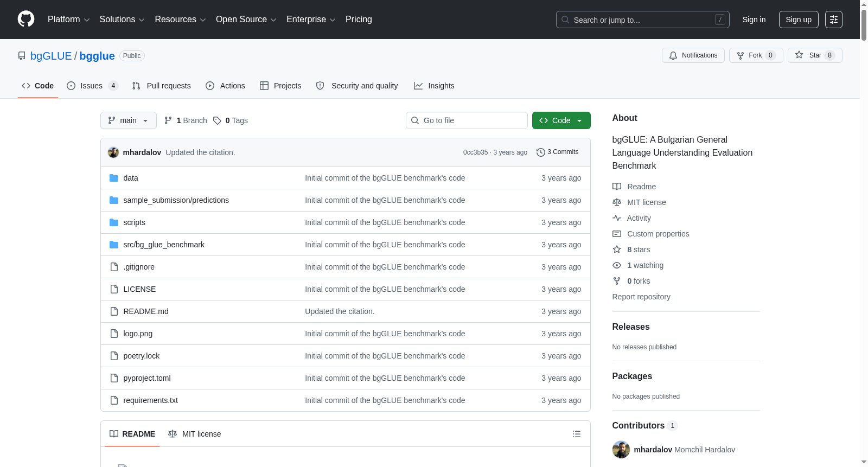Expand the Open Source dropdown
Image resolution: width=868 pixels, height=467 pixels.
point(246,20)
